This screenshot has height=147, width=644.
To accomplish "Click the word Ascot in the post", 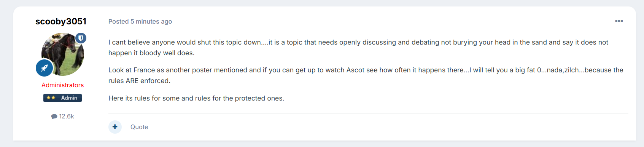I will click(x=355, y=70).
